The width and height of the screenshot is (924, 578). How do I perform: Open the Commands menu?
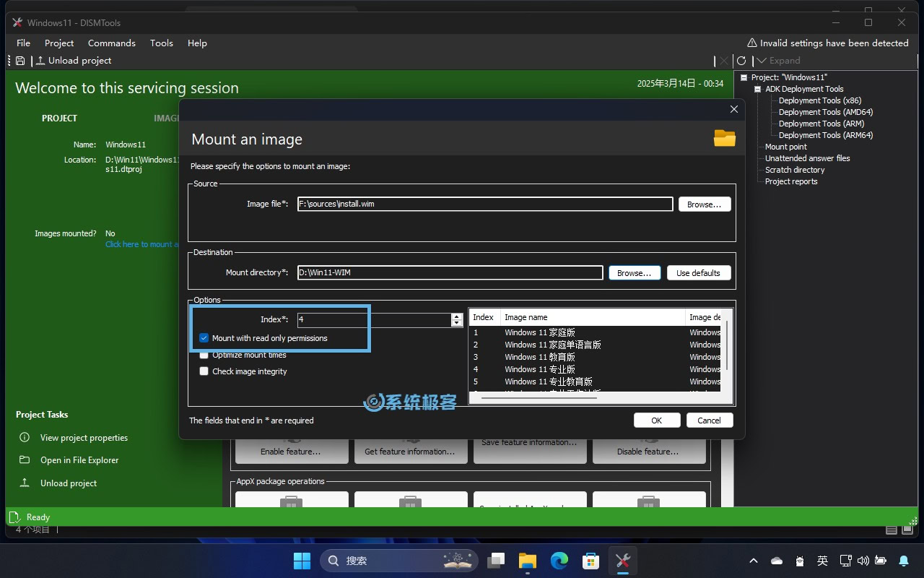112,43
